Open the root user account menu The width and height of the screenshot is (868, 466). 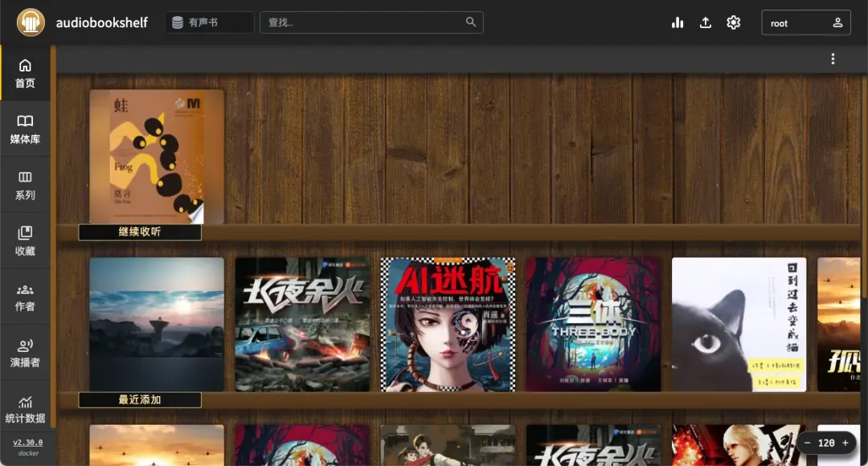(805, 22)
